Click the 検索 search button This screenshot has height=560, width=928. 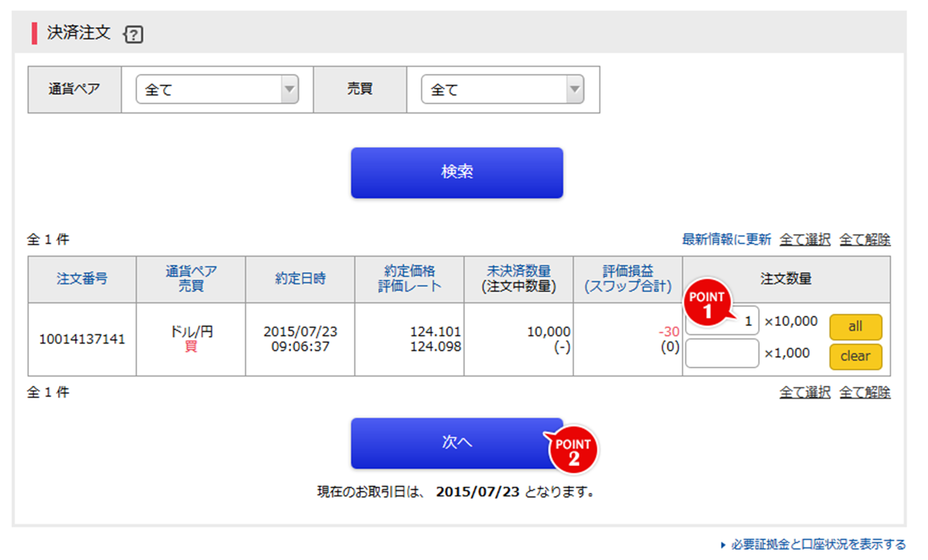click(457, 172)
